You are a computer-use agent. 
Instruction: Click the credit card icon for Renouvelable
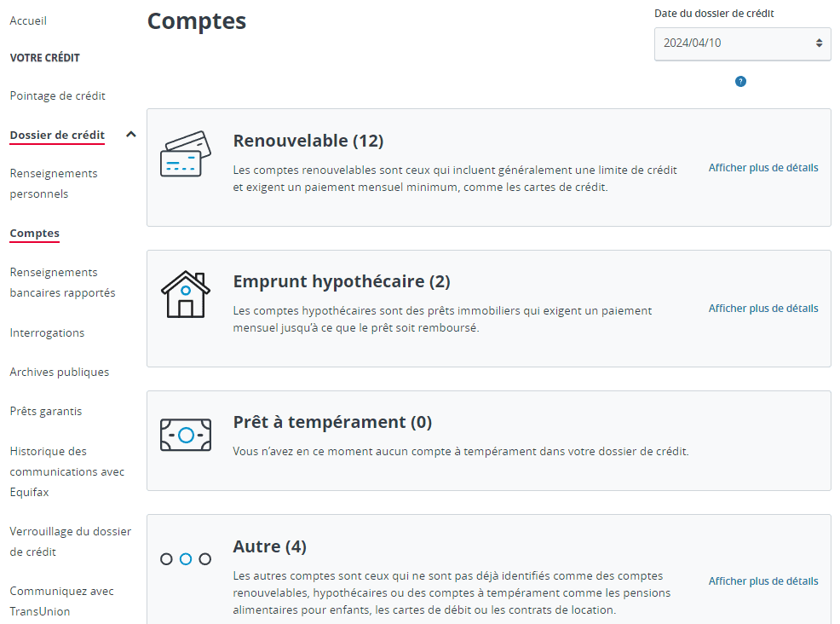[x=186, y=154]
